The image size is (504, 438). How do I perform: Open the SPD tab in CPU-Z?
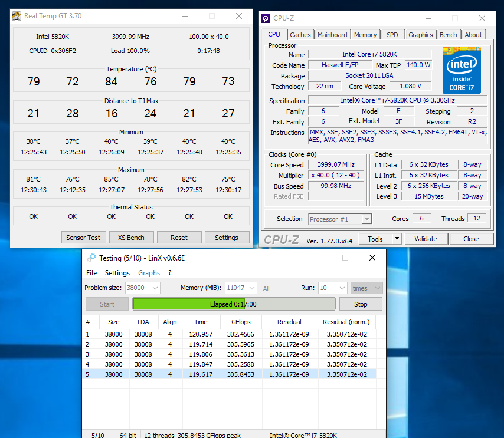392,35
